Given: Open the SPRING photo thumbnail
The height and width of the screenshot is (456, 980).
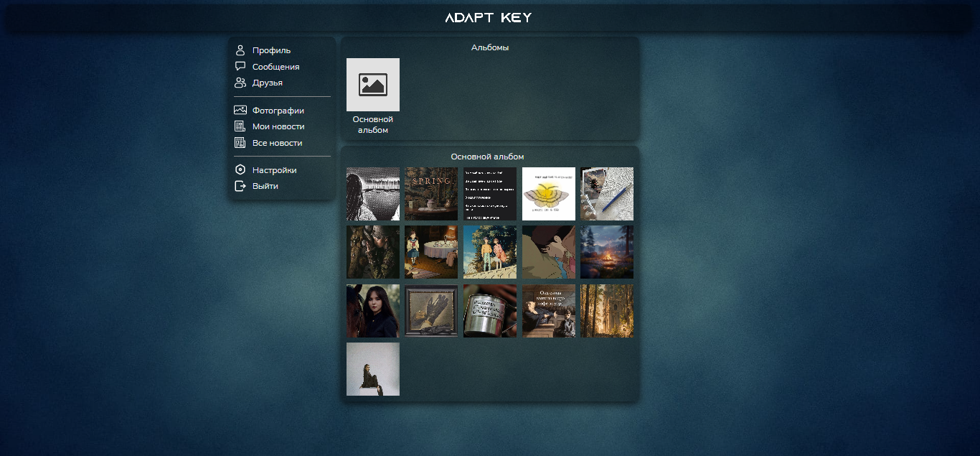Looking at the screenshot, I should 431,194.
